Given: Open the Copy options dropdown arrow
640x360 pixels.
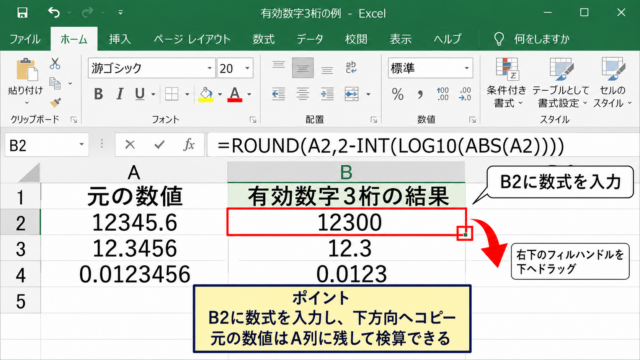Looking at the screenshot, I should coord(70,84).
